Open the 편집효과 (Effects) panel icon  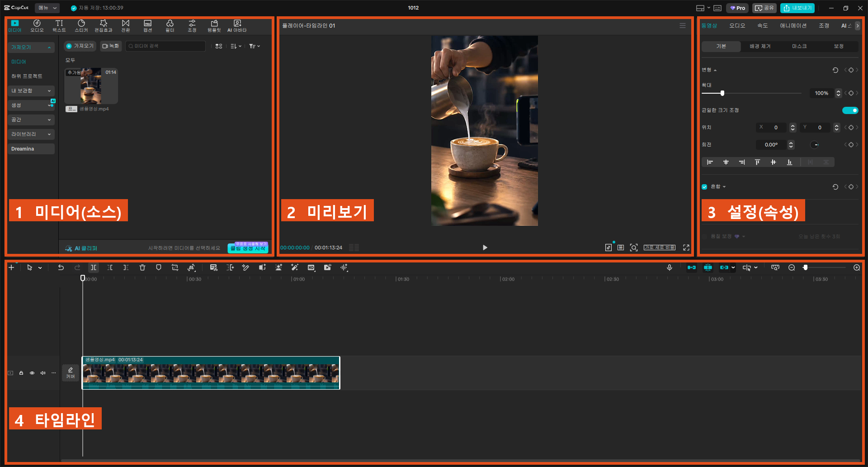click(104, 26)
